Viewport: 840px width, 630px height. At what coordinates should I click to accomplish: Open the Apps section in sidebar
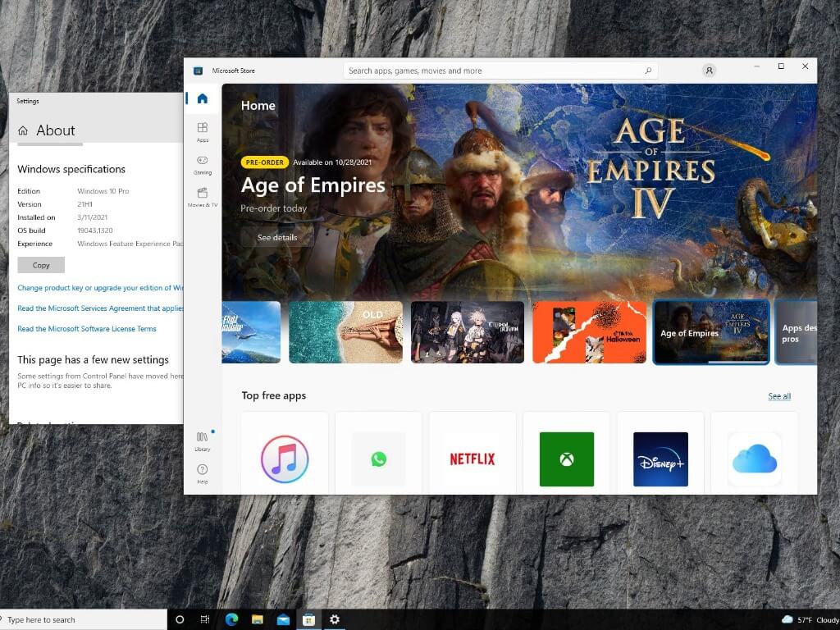coord(203,131)
